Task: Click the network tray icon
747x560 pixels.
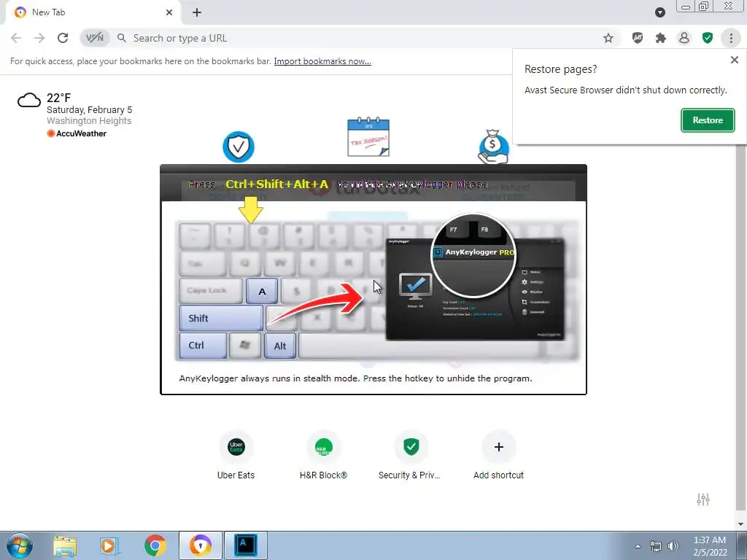Action: (x=656, y=546)
